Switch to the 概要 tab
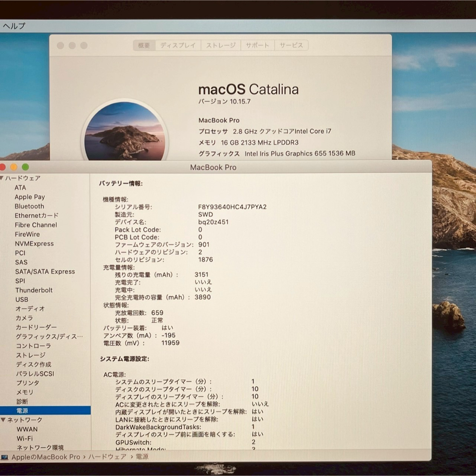The height and width of the screenshot is (476, 476). (144, 45)
